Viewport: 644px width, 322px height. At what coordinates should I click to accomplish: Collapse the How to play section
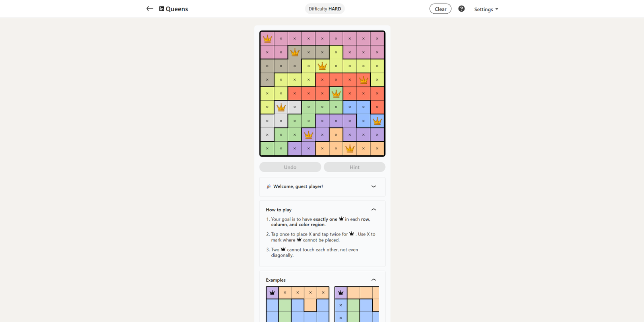(x=374, y=210)
